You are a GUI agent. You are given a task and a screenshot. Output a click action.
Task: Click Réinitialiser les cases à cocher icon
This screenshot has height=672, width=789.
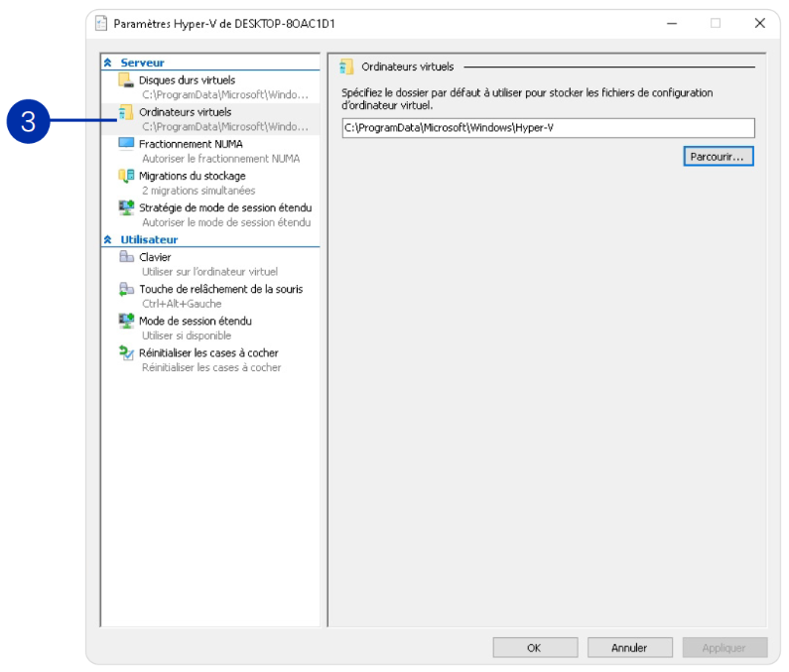126,352
